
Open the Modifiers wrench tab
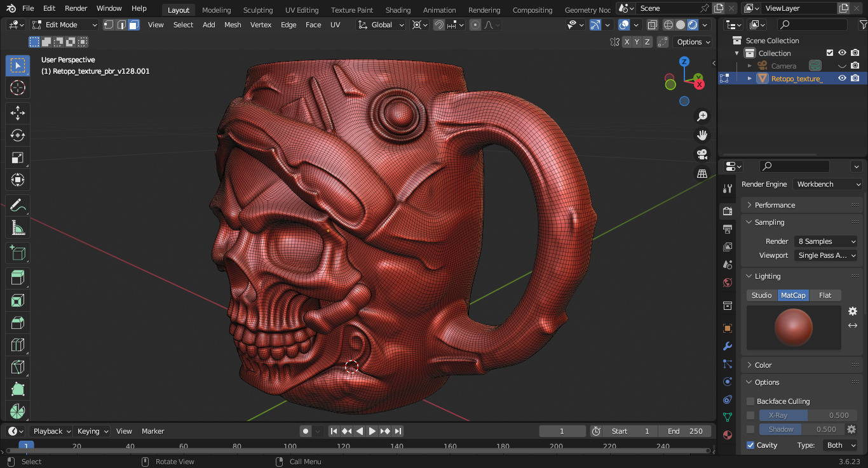click(x=728, y=346)
